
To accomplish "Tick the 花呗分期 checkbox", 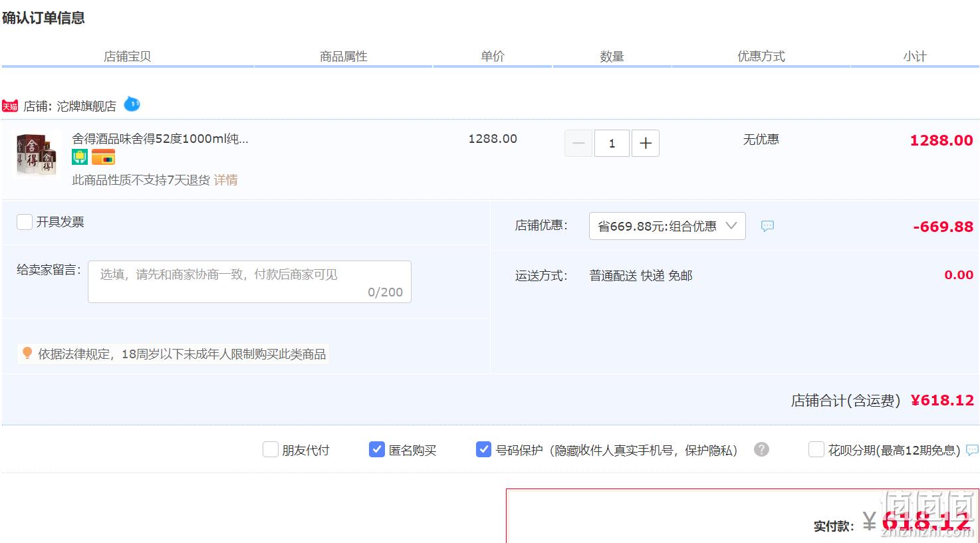I will (816, 450).
